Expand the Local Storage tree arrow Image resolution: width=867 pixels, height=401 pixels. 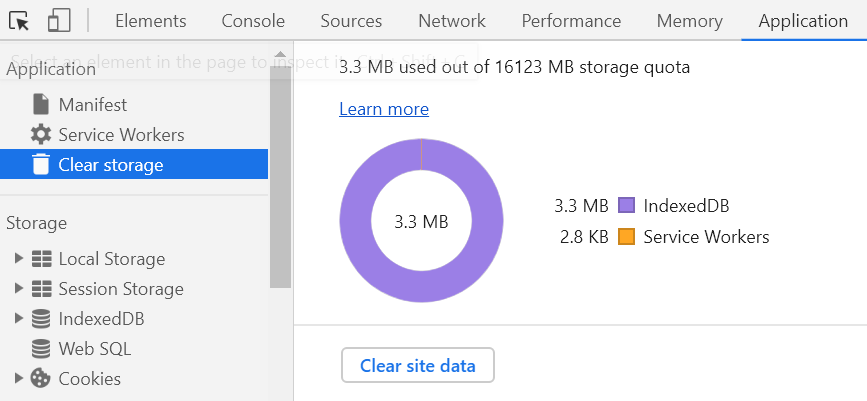tap(19, 258)
